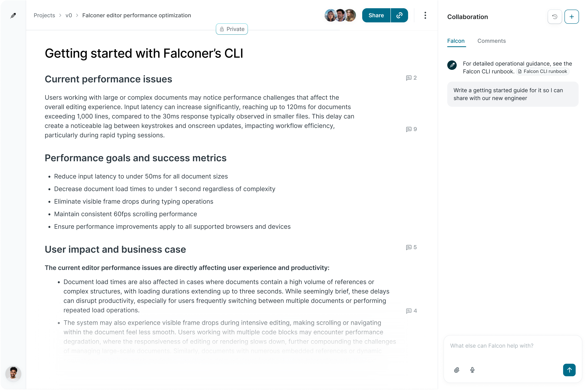Select the Falcon tab
Image resolution: width=588 pixels, height=390 pixels.
click(x=456, y=41)
